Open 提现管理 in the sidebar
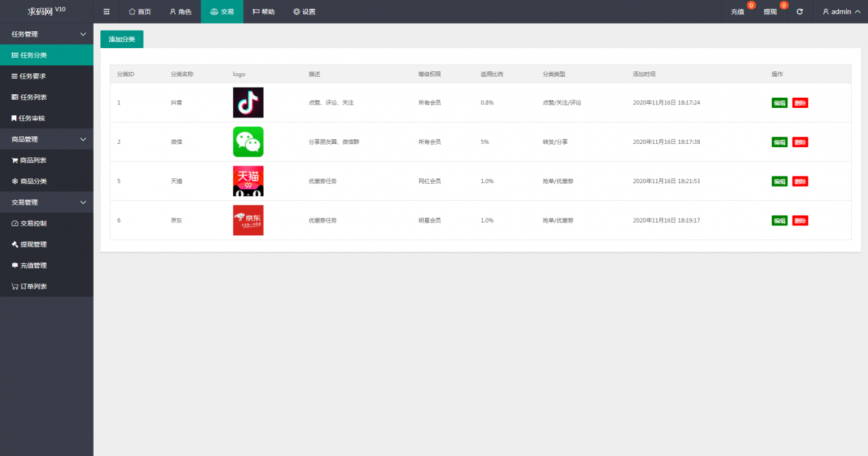This screenshot has width=868, height=456. tap(47, 244)
